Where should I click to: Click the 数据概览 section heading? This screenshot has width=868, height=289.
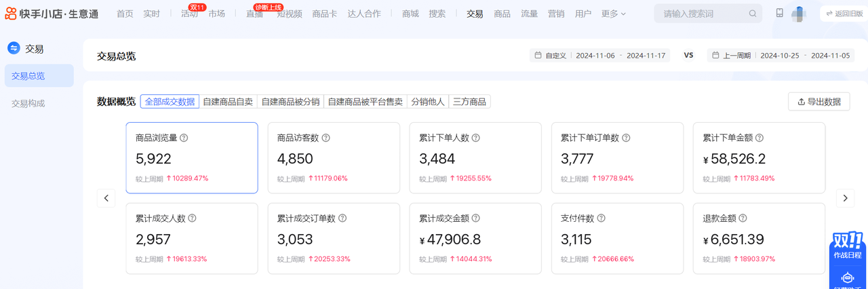[116, 102]
